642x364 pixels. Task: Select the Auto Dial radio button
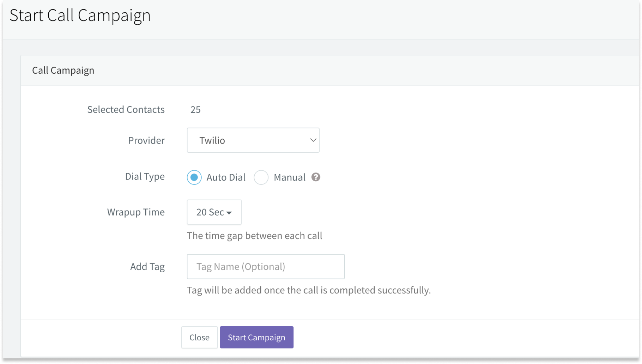click(194, 177)
